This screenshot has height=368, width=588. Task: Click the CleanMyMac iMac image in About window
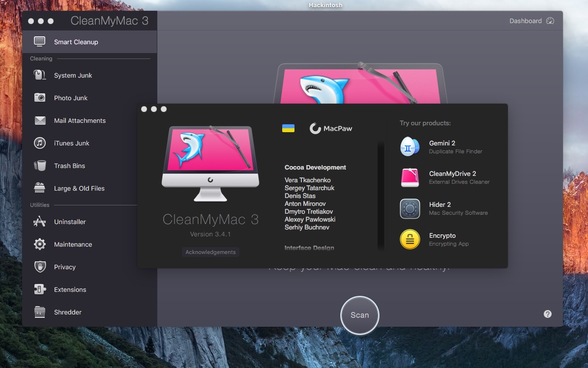click(x=210, y=164)
